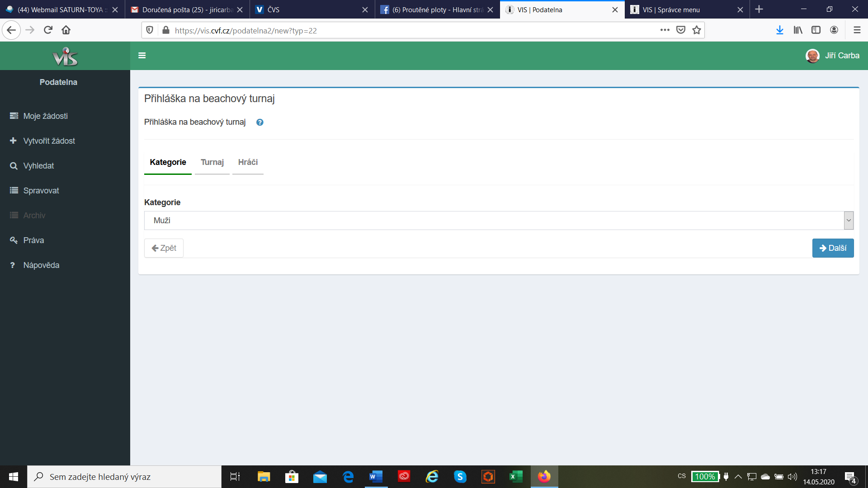
Task: Open the Kategorie dropdown showing Muži
Action: pyautogui.click(x=498, y=221)
